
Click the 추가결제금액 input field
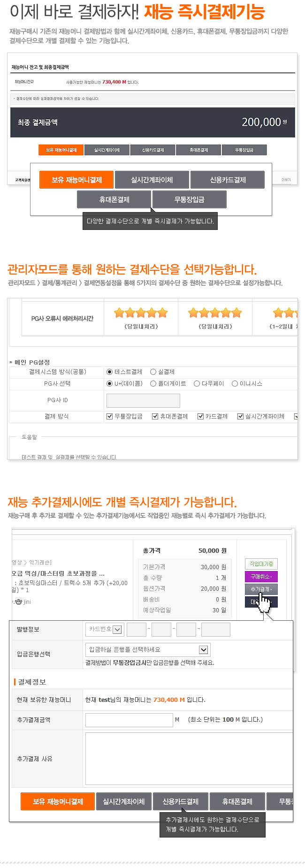point(129,720)
